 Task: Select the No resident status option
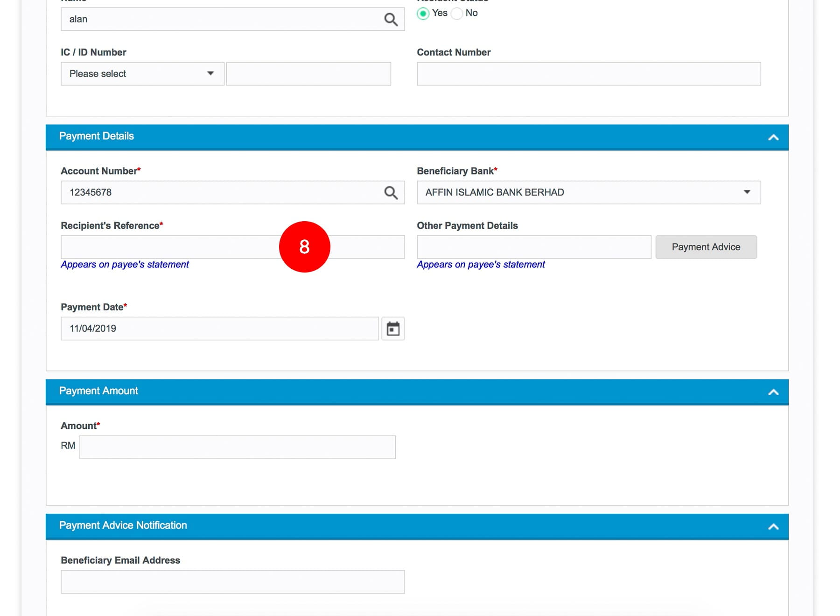coord(457,14)
